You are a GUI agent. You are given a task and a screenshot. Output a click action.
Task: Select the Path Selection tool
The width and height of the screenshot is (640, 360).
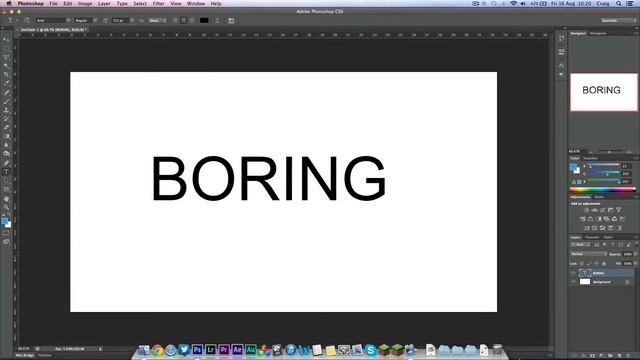(6, 180)
